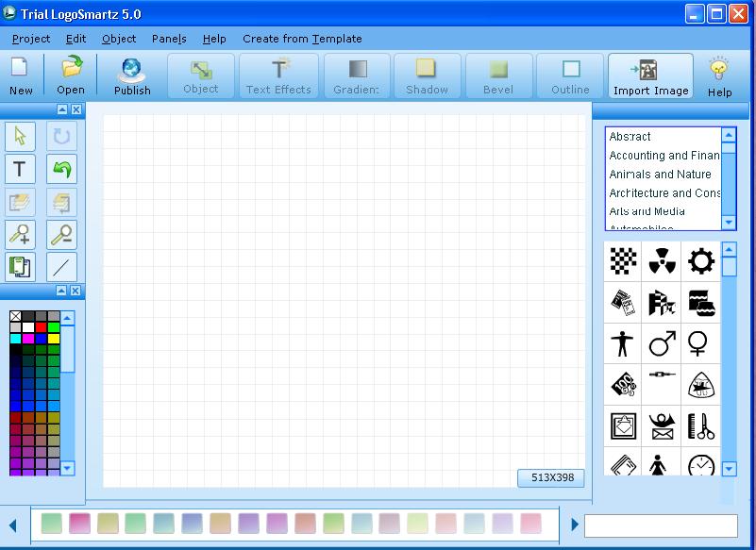Click the category list scroll-down arrow
This screenshot has width=756, height=550.
(729, 223)
